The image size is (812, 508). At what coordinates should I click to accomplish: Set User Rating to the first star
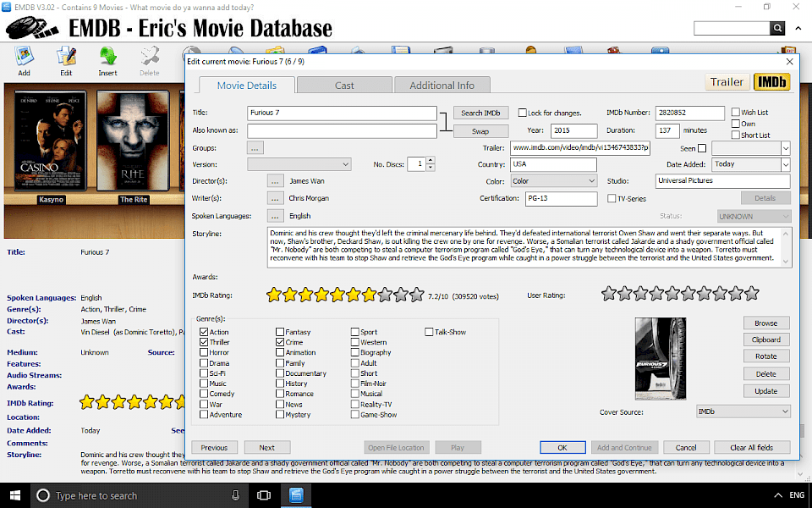(x=608, y=294)
